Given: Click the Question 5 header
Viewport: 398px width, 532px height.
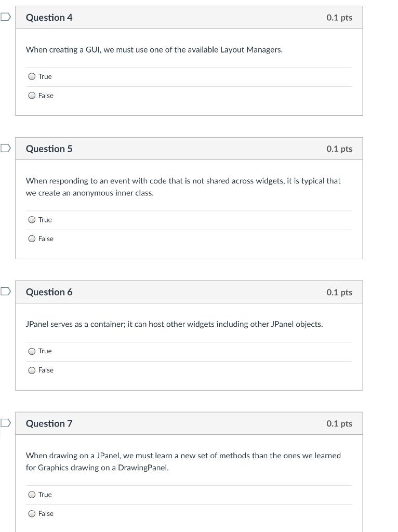Looking at the screenshot, I should tap(49, 148).
